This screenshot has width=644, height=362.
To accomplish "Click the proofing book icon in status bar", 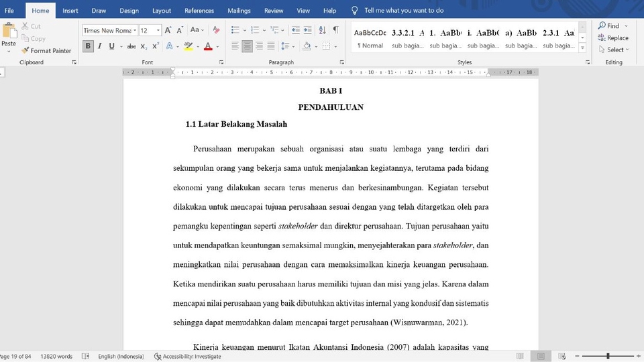I will pos(85,356).
